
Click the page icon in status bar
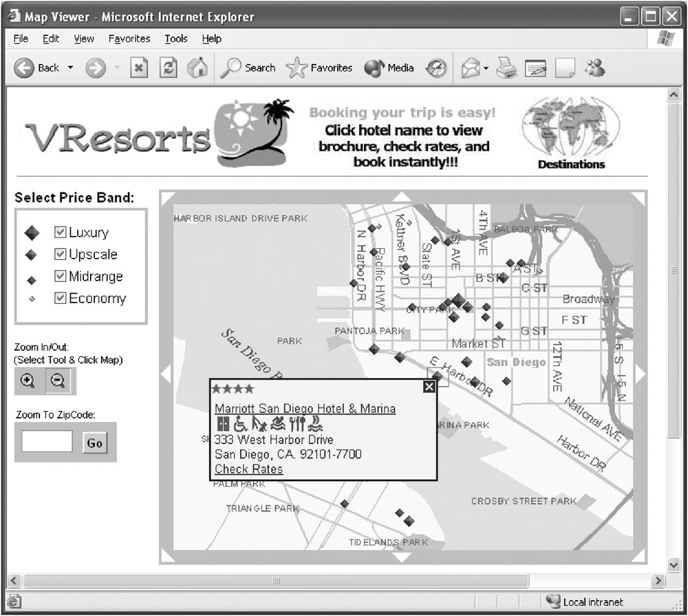pos(14,602)
